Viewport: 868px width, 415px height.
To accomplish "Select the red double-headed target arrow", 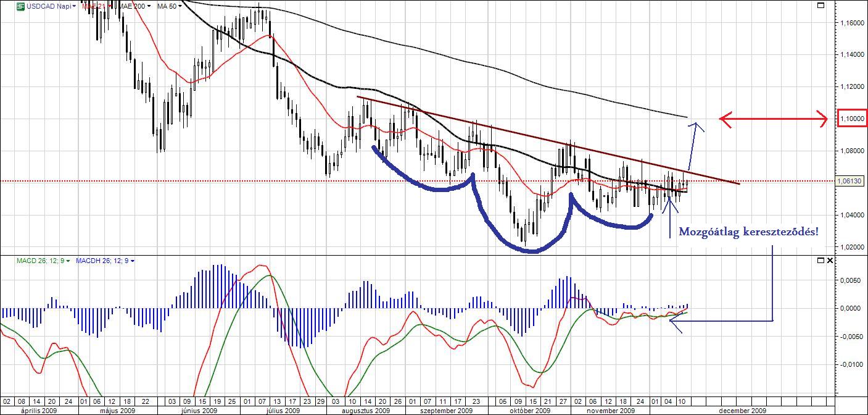I will coord(773,119).
